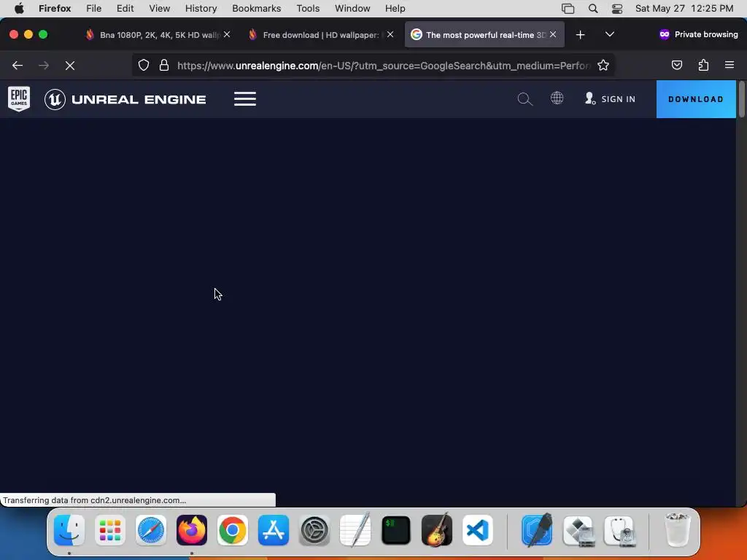
Task: Click the Private browsing indicator
Action: click(x=698, y=34)
